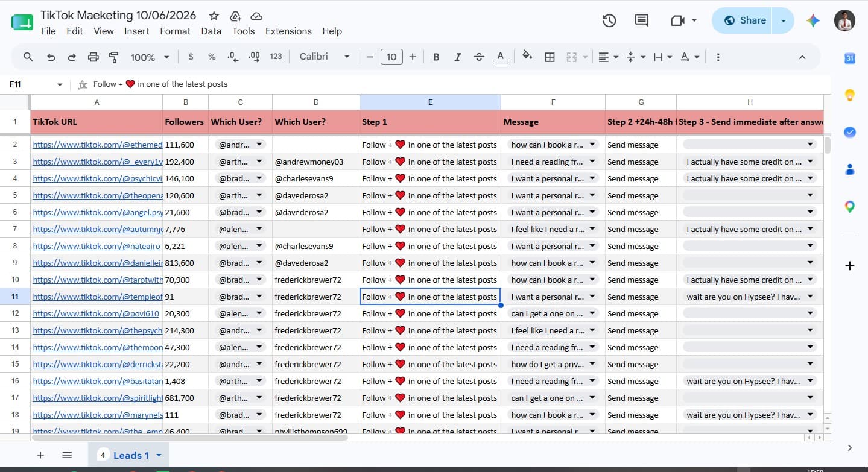This screenshot has height=472, width=868.
Task: Open Google Calendar side panel
Action: tap(850, 58)
